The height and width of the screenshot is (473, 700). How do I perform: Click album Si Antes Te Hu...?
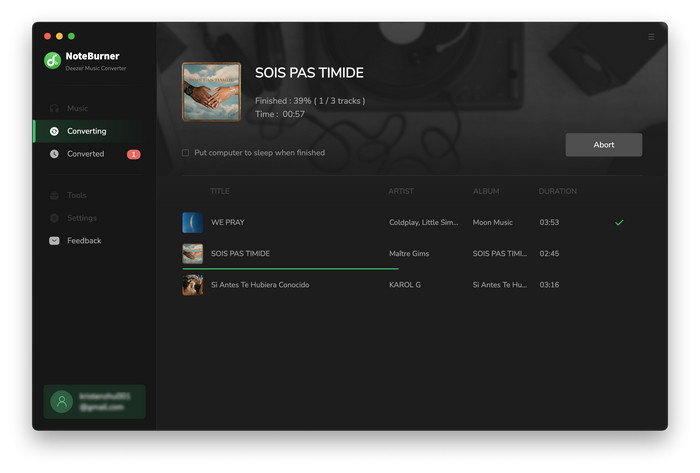tap(500, 285)
